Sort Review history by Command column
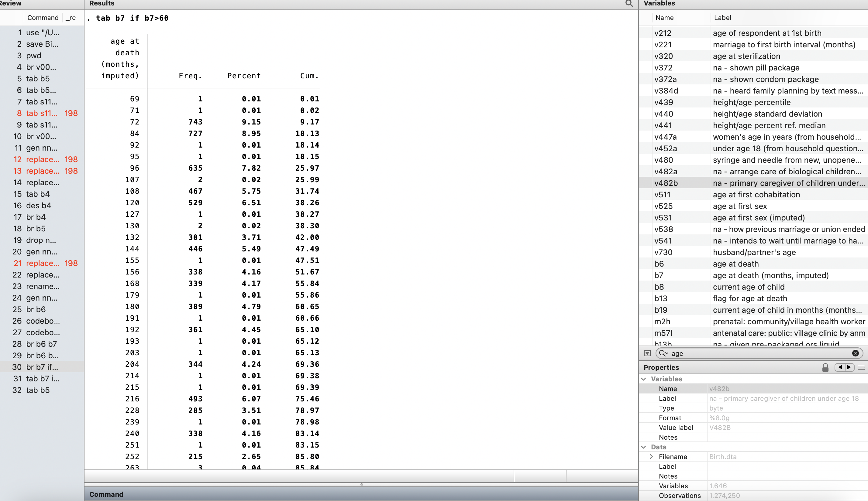Image resolution: width=868 pixels, height=501 pixels. pos(43,18)
